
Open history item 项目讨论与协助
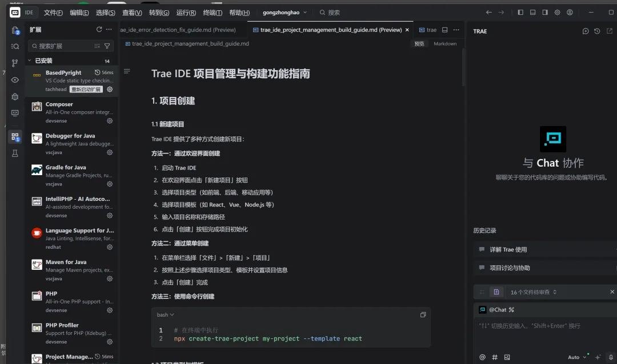545,268
